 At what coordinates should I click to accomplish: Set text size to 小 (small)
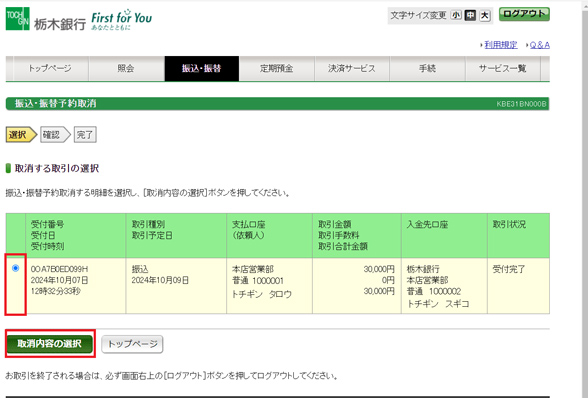[x=456, y=15]
